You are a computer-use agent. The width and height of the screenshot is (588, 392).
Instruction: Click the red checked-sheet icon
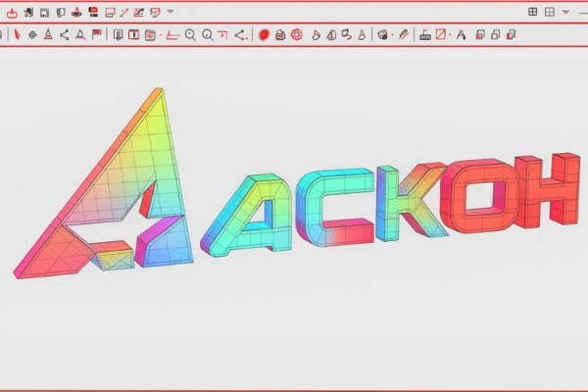click(155, 13)
